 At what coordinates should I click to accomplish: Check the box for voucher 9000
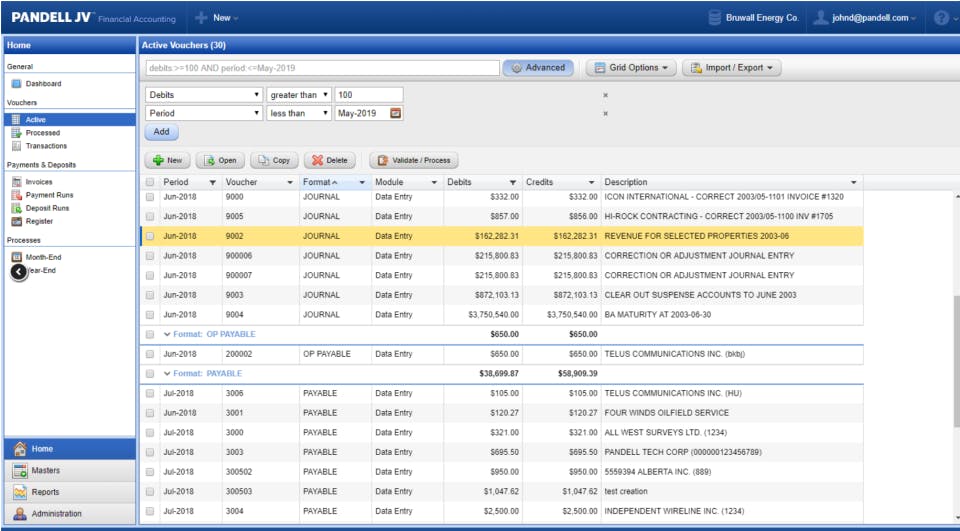click(x=150, y=197)
